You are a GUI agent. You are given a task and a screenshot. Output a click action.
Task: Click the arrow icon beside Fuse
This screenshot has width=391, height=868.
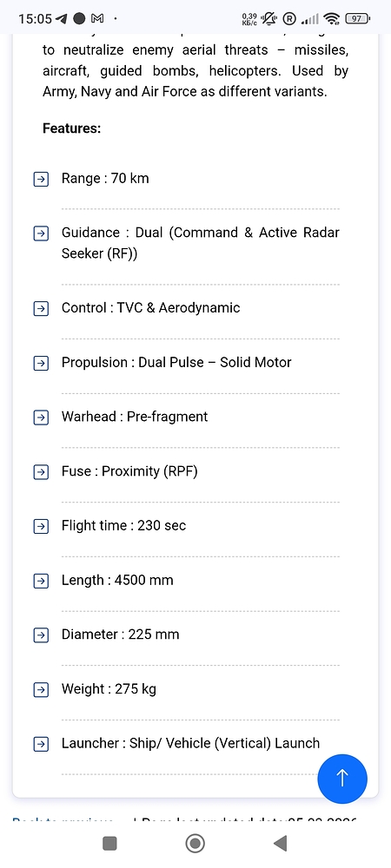(x=41, y=472)
